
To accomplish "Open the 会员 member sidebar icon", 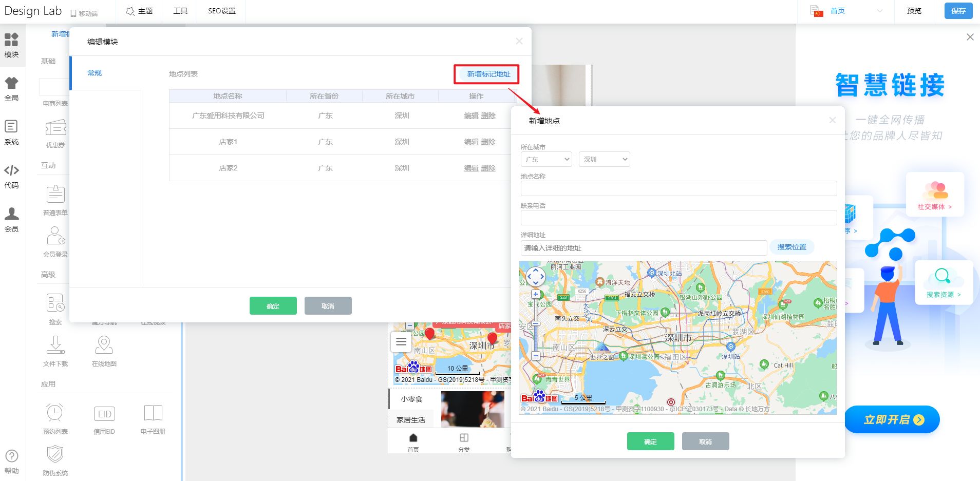I will pos(11,220).
